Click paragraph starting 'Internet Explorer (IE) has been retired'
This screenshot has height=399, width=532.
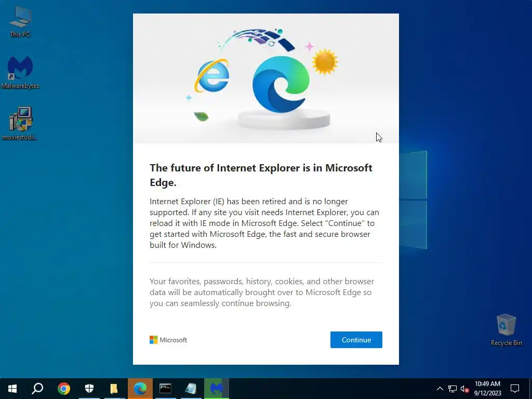tap(264, 223)
